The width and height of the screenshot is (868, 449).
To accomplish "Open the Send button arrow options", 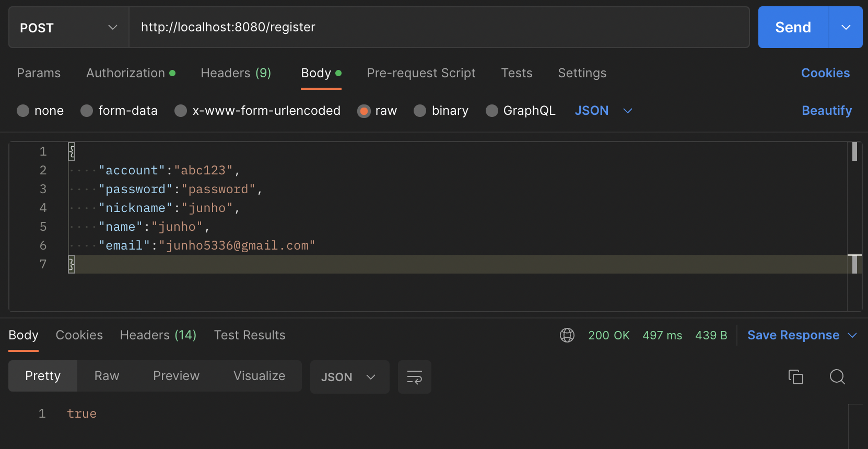I will [846, 27].
